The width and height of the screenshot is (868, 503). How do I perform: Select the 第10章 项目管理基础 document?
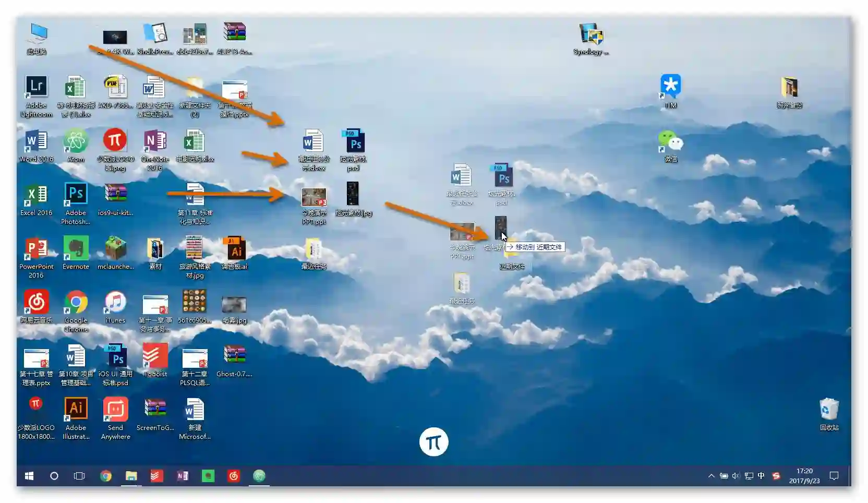tap(76, 365)
